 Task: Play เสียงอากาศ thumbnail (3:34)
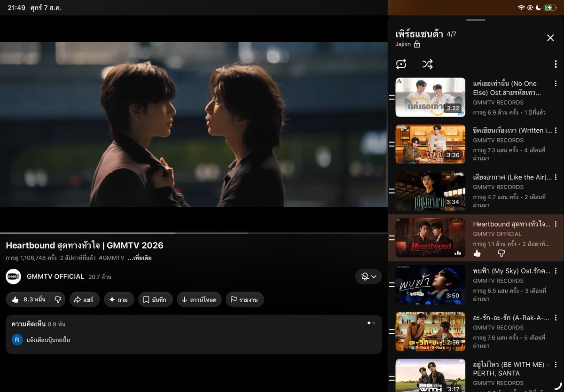431,191
